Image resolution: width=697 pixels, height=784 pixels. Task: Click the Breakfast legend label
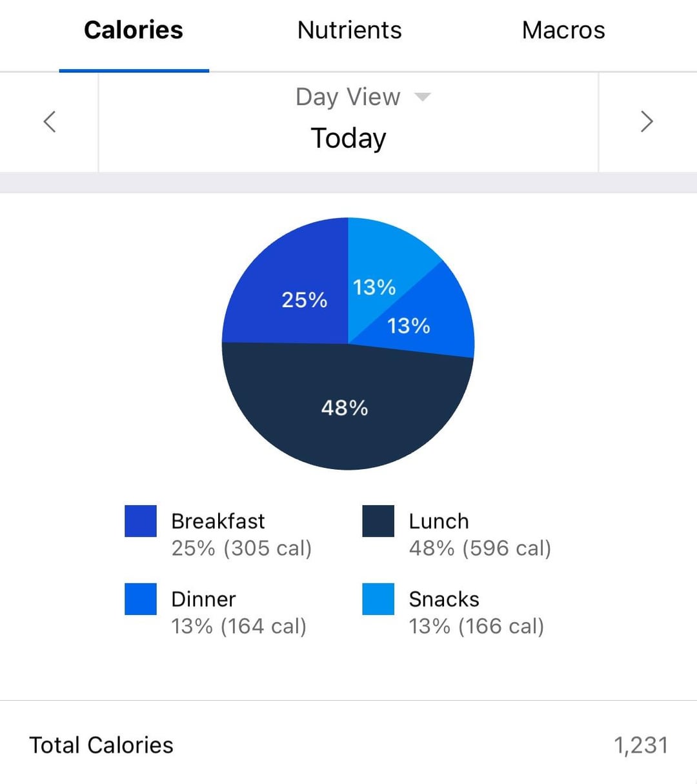tap(218, 521)
